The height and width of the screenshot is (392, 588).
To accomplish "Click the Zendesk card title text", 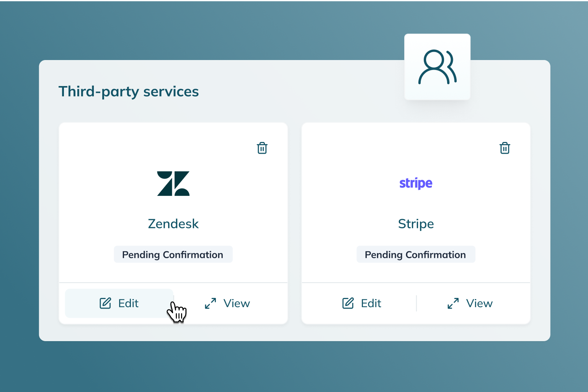I will pos(173,224).
